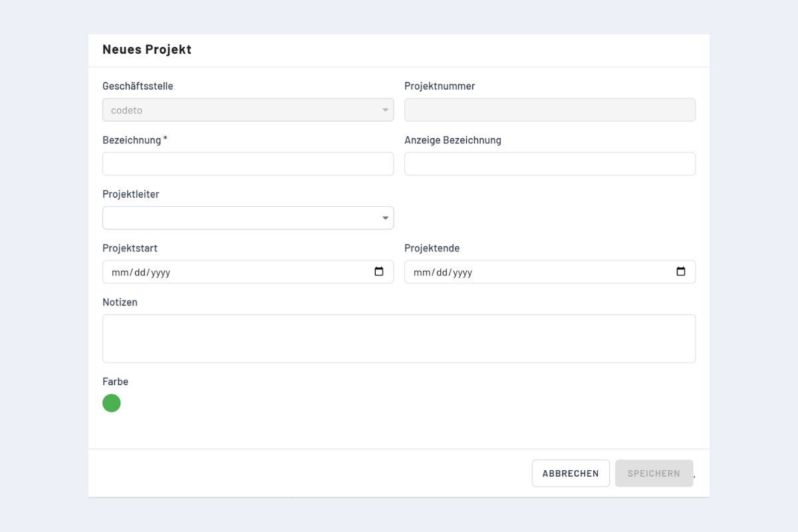Click the Abbrechen button
798x532 pixels.
570,473
